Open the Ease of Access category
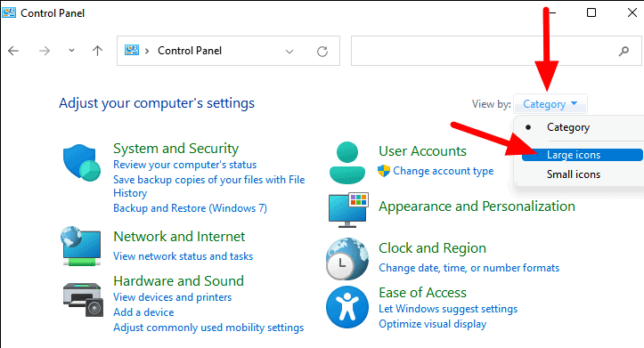Image resolution: width=644 pixels, height=348 pixels. point(422,293)
